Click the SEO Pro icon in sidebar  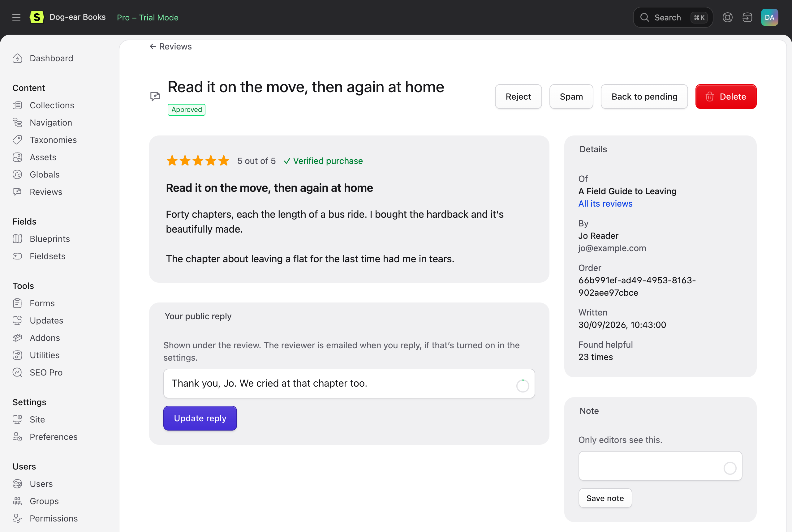point(17,372)
